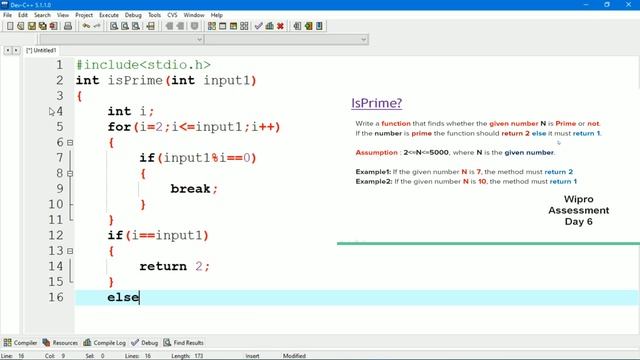Click the word else on line 16

click(123, 297)
